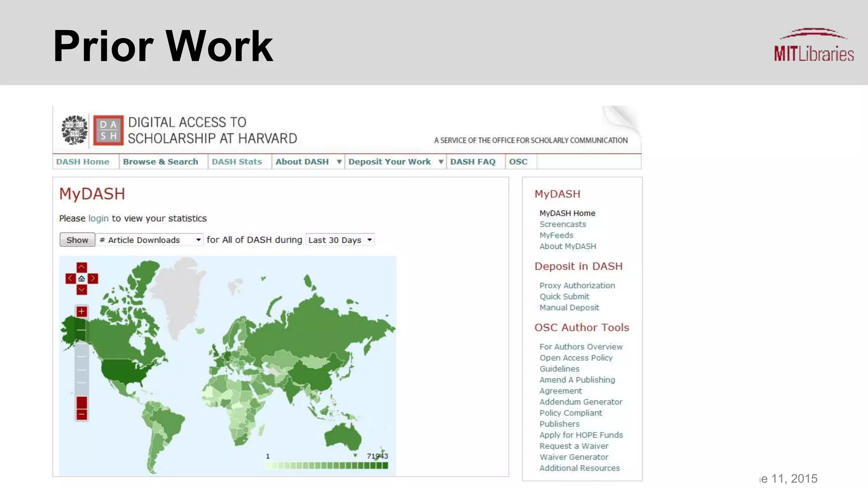Open the Screencasts link
Viewport: 868px width, 488px height.
coord(562,224)
